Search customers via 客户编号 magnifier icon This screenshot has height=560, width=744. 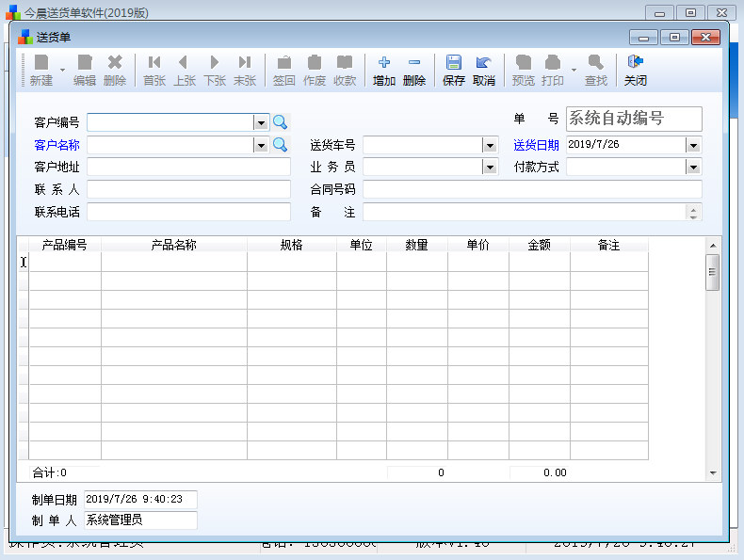click(280, 122)
